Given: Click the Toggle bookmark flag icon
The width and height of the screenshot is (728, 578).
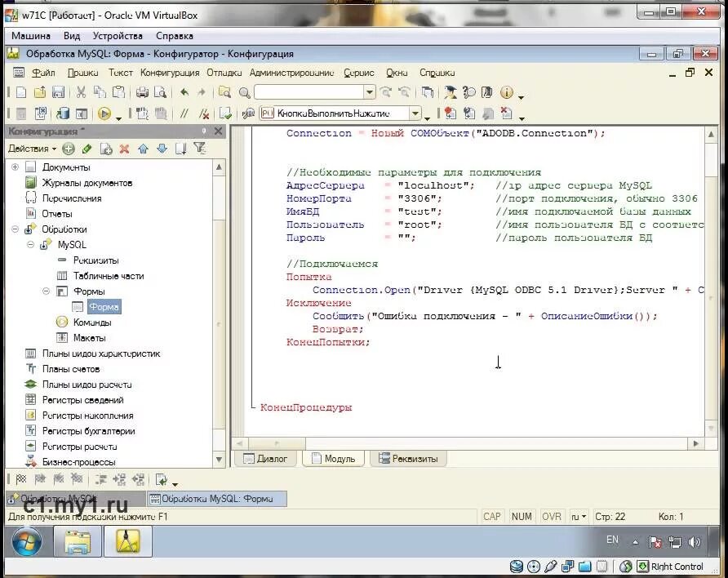Looking at the screenshot, I should pos(21,479).
